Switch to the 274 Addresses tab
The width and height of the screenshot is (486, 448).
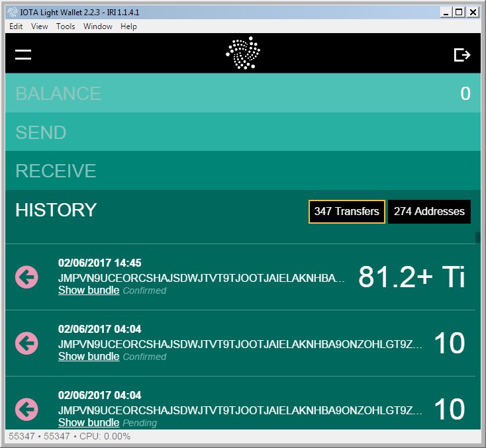click(x=429, y=212)
